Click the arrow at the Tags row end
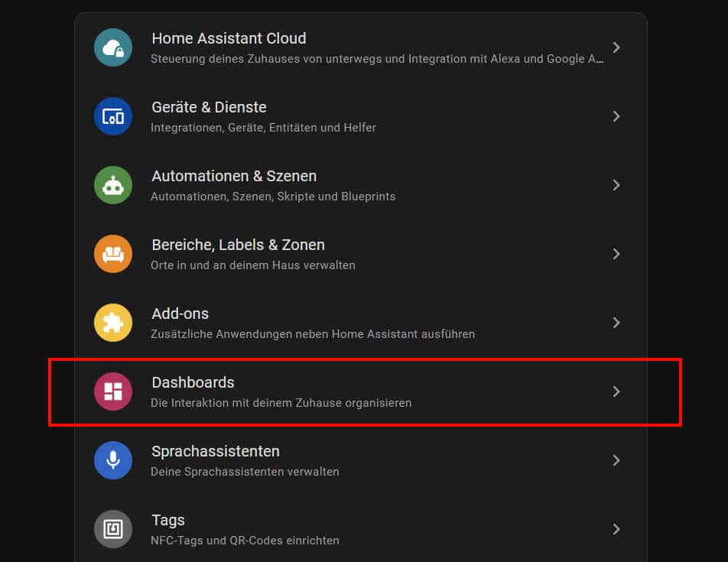The width and height of the screenshot is (728, 562). [x=616, y=529]
